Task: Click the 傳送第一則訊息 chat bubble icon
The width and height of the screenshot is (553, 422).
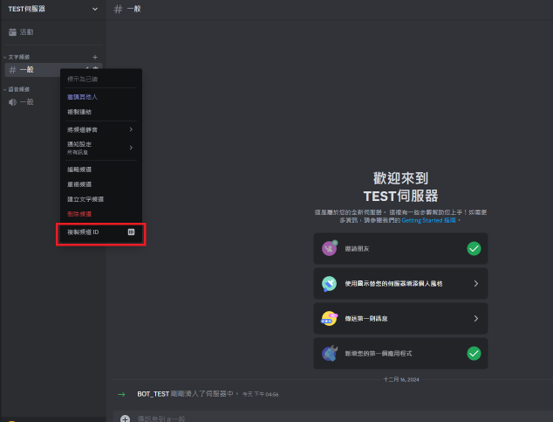Action: [x=329, y=318]
